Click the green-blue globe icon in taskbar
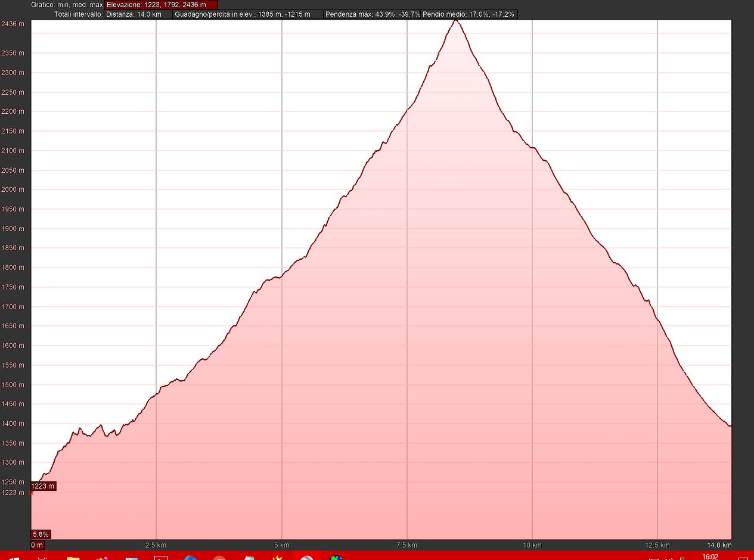 click(337, 558)
